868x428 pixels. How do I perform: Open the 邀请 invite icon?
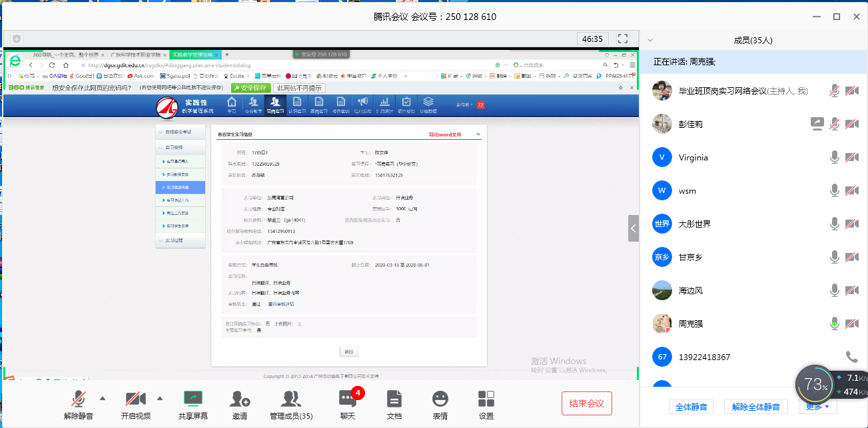tap(240, 405)
